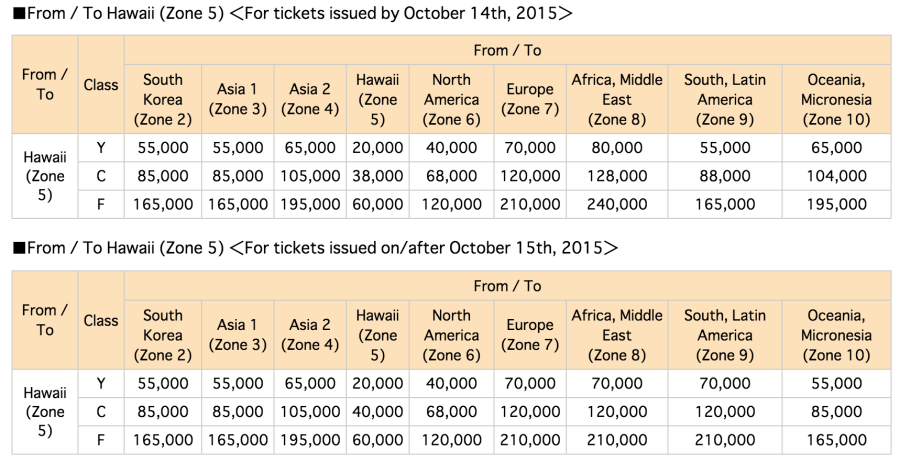The width and height of the screenshot is (900, 462).
Task: Pick the 88,000 South, Latin America cell
Action: pyautogui.click(x=725, y=176)
